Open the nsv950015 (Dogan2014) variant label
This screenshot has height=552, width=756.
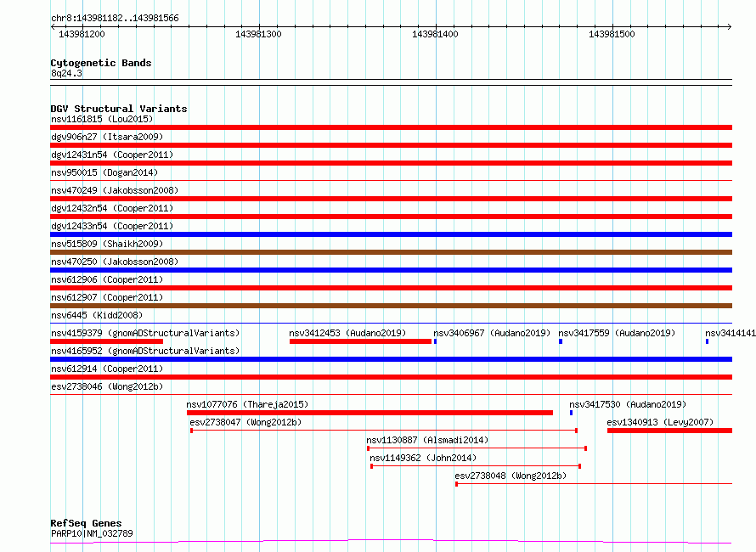[104, 172]
